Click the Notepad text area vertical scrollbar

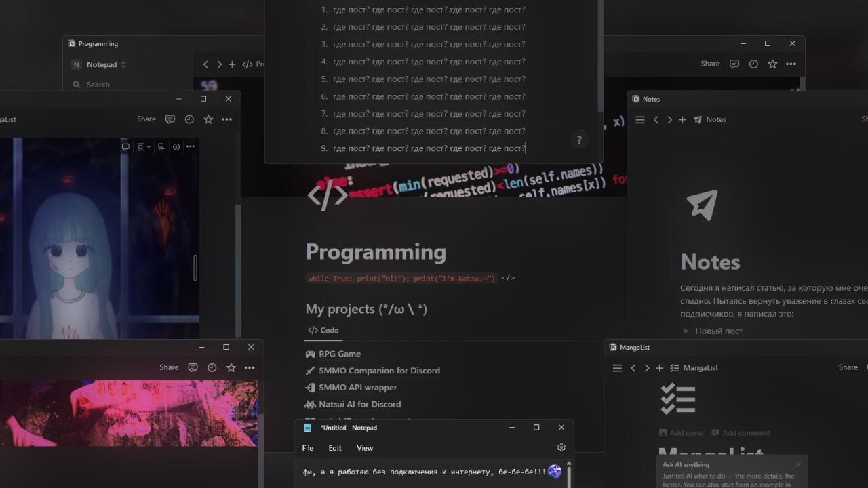coord(569,472)
